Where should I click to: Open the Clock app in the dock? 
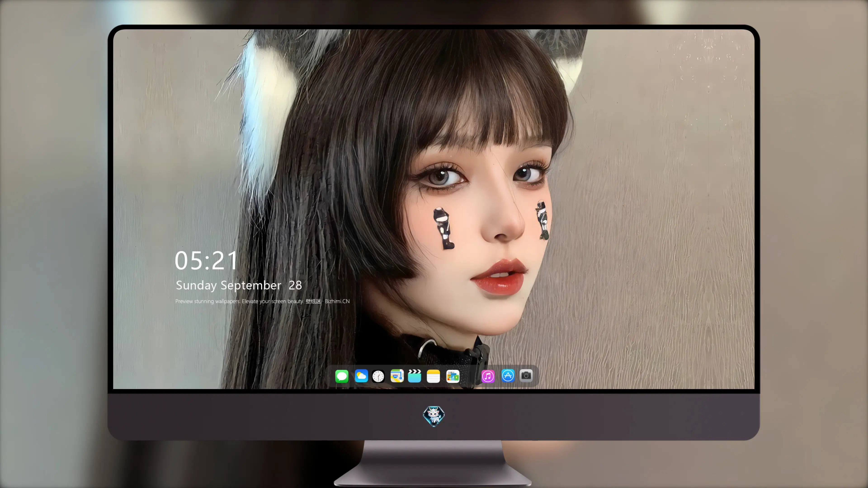coord(378,376)
